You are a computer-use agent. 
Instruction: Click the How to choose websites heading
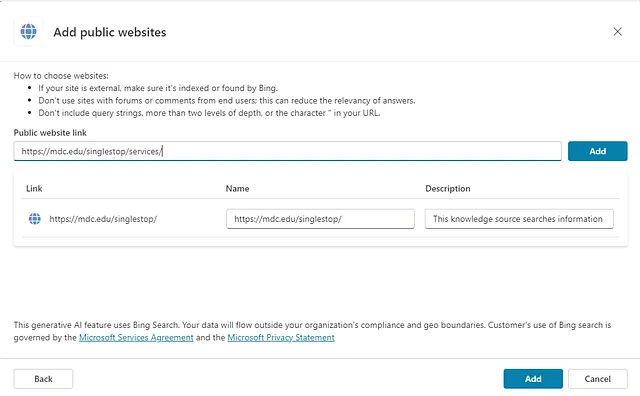pos(61,76)
